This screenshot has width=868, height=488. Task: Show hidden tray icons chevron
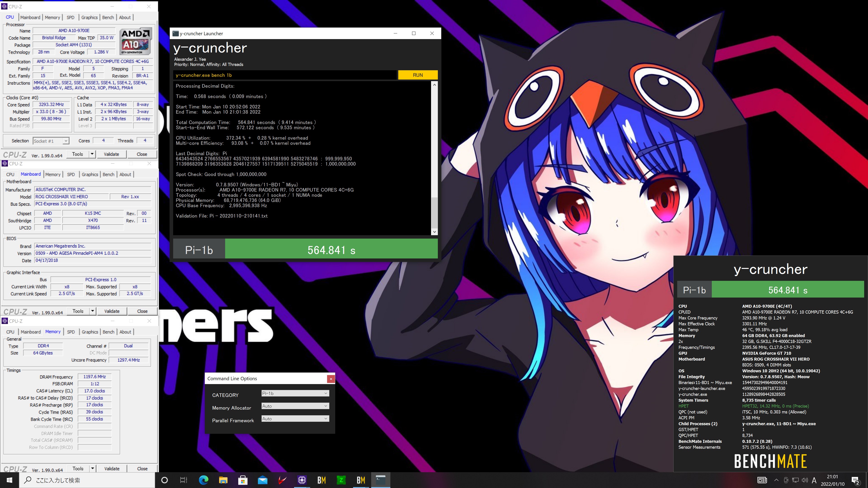[776, 480]
